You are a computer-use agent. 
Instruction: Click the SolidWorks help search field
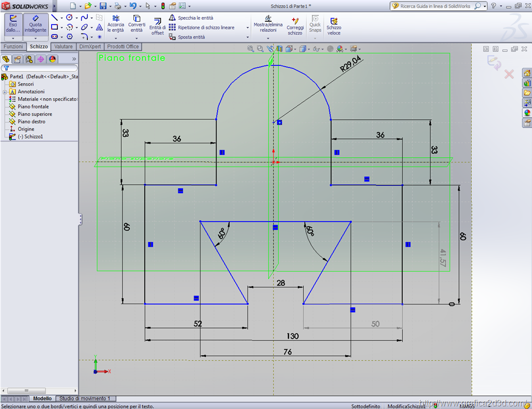[436, 6]
